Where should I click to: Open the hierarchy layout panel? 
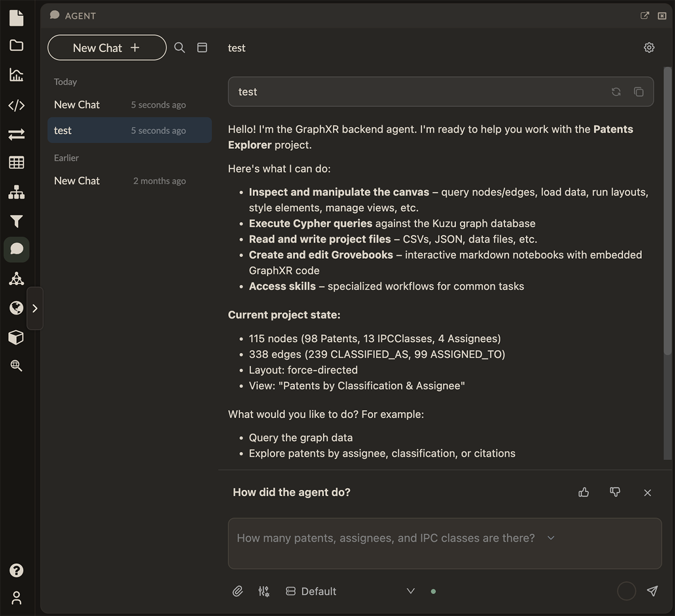tap(16, 192)
